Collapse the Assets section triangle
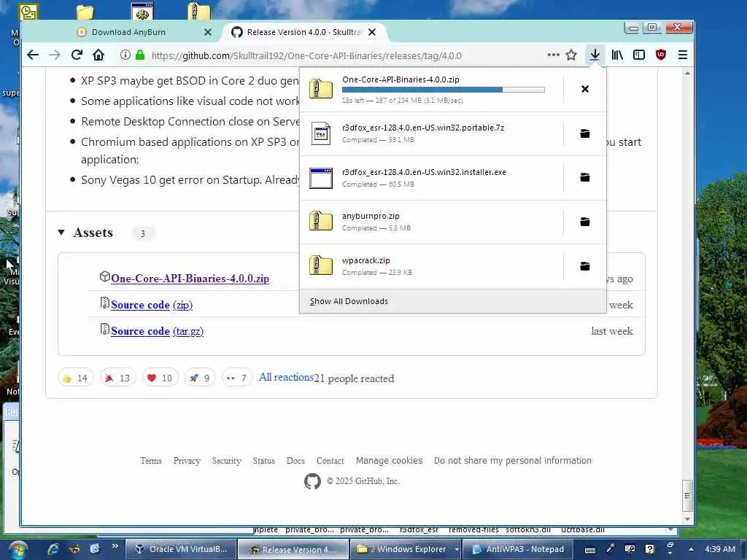The image size is (747, 560). [x=61, y=233]
